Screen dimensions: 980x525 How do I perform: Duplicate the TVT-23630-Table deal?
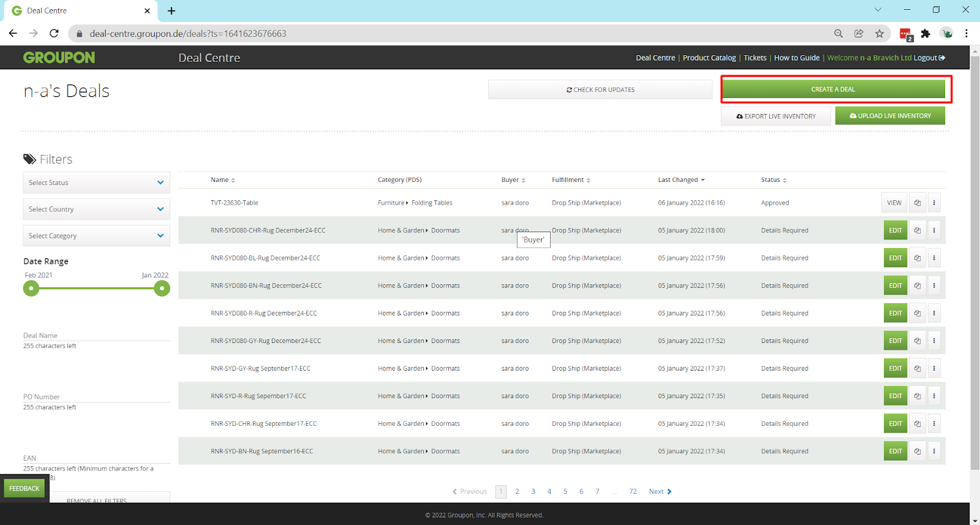click(x=918, y=203)
